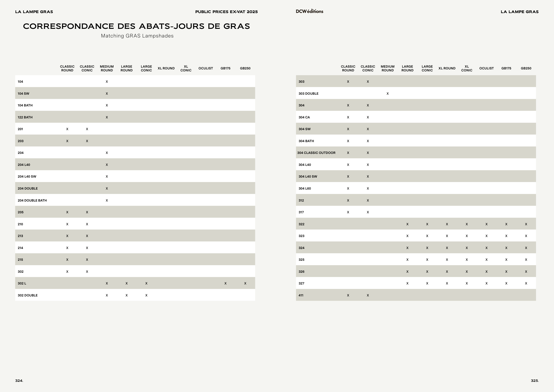Click the "Matching GRAS Lampshades" subtitle
This screenshot has height=392, width=554.
[137, 36]
